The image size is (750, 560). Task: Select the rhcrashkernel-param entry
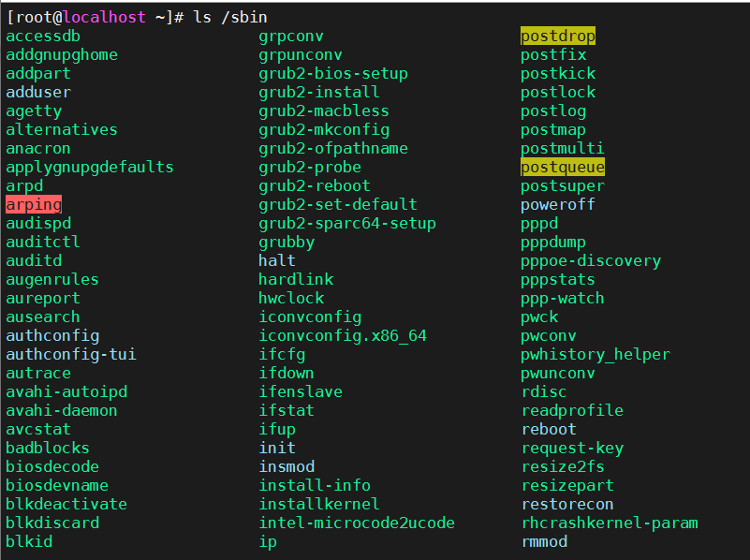610,523
